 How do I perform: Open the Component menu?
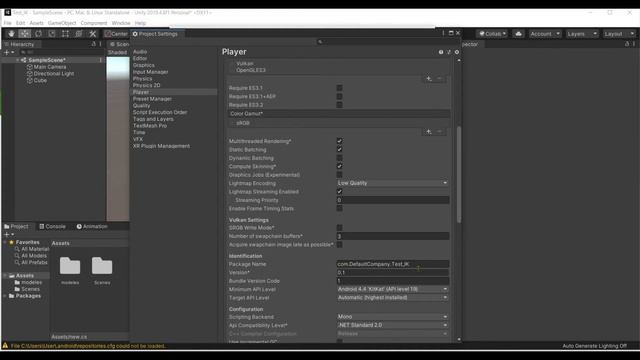pyautogui.click(x=94, y=23)
